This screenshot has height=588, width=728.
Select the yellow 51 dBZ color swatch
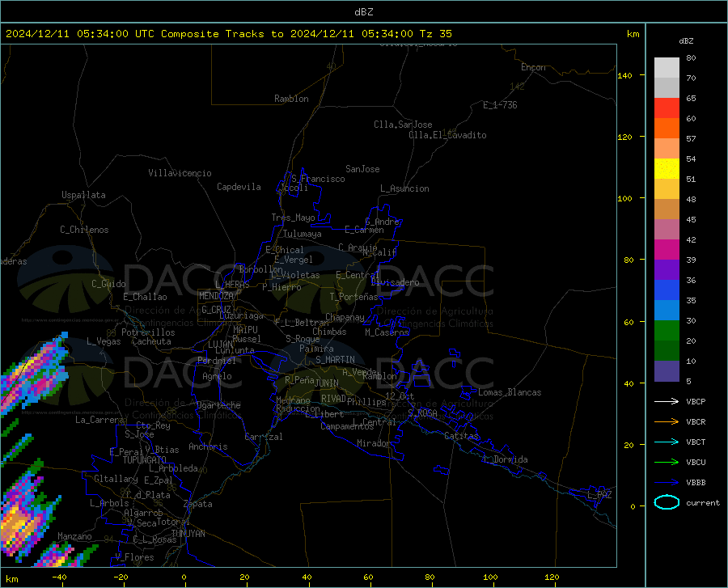667,169
